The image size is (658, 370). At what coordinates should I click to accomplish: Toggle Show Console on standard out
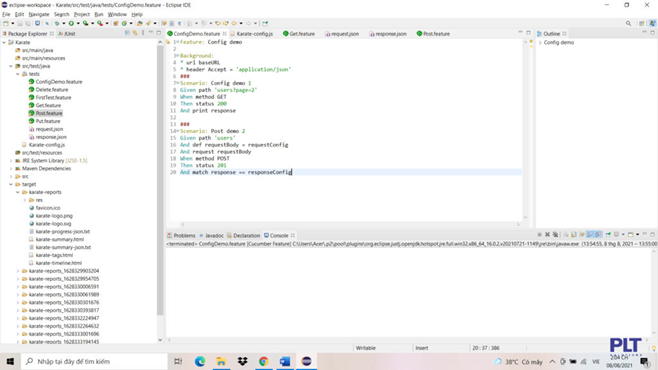click(590, 235)
